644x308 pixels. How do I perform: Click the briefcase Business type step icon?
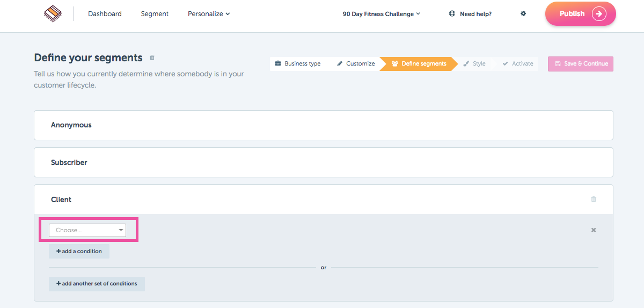click(x=278, y=63)
